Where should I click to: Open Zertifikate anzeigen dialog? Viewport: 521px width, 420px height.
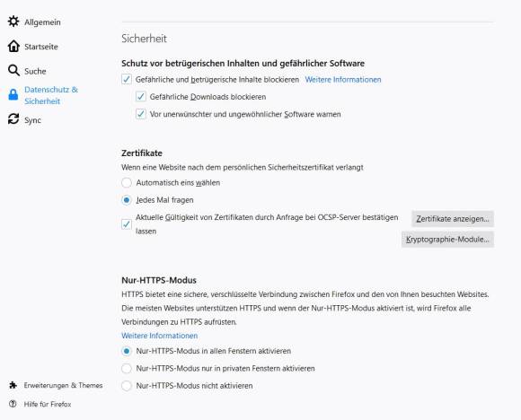click(453, 219)
